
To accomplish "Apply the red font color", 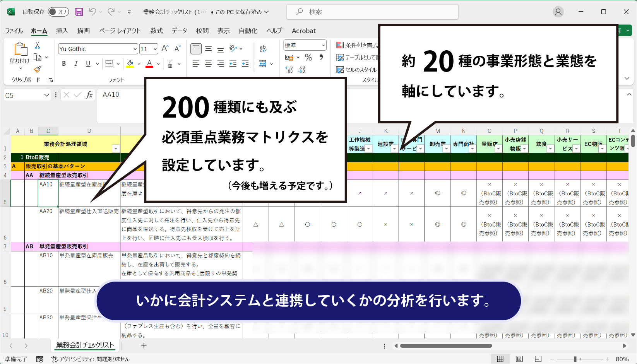I will coord(149,63).
